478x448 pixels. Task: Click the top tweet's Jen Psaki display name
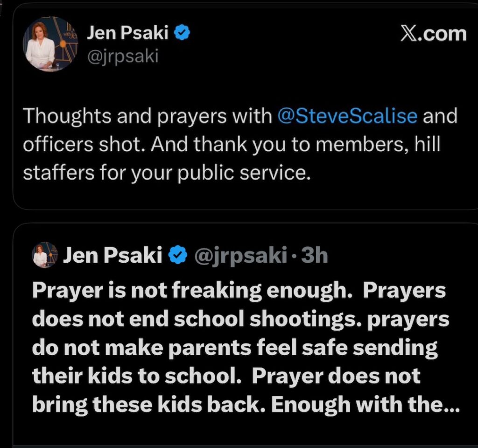point(128,33)
